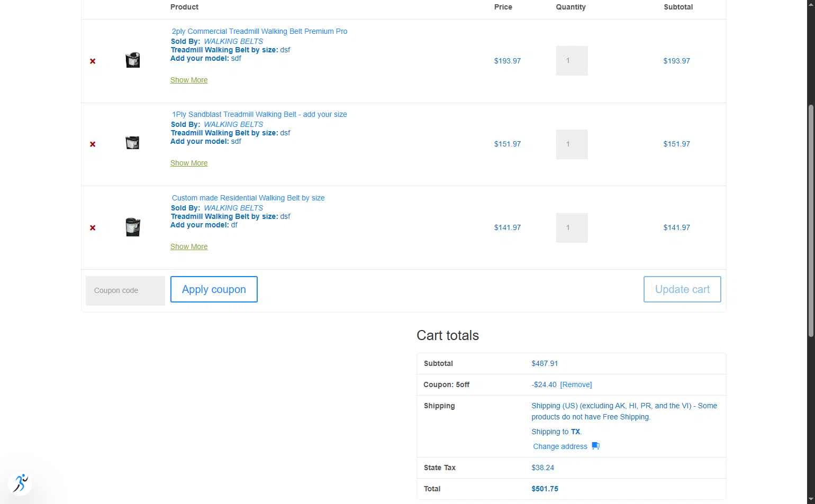
Task: Click the WALKING BELTS seller of Custom made belt
Action: tap(233, 208)
